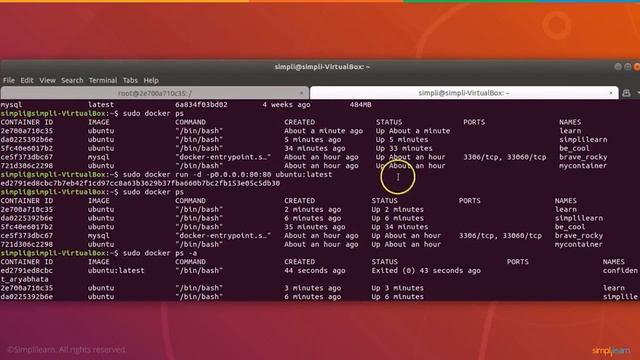Click 'Up About a minute' status

click(x=413, y=131)
